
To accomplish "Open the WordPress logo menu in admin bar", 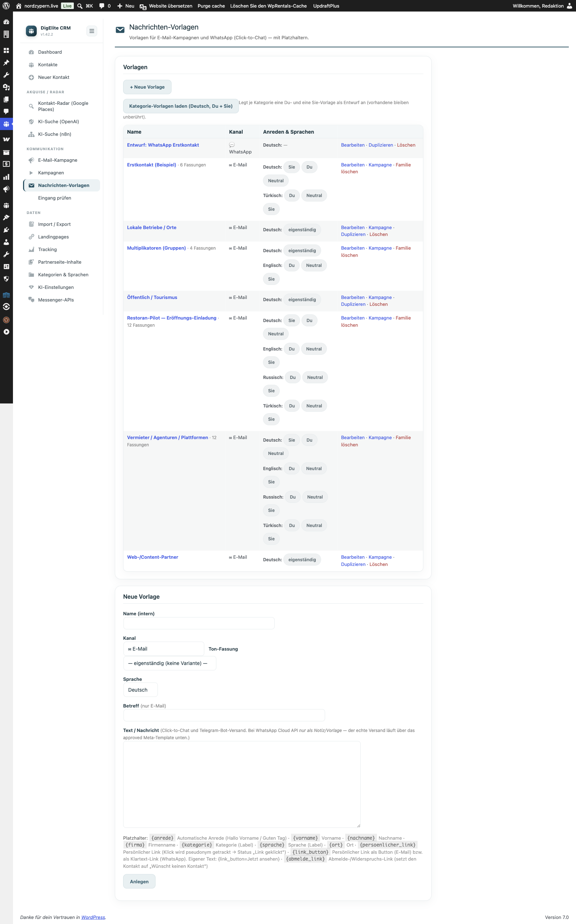I will pos(6,6).
